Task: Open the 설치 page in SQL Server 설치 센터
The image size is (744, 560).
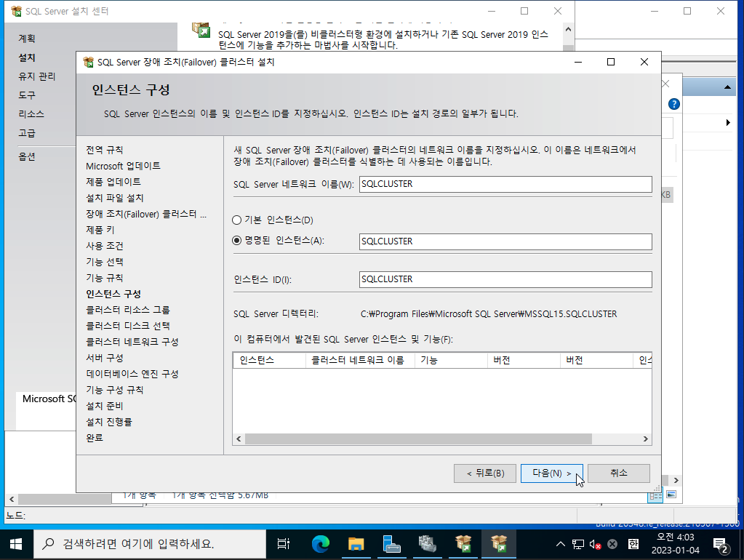Action: [27, 57]
